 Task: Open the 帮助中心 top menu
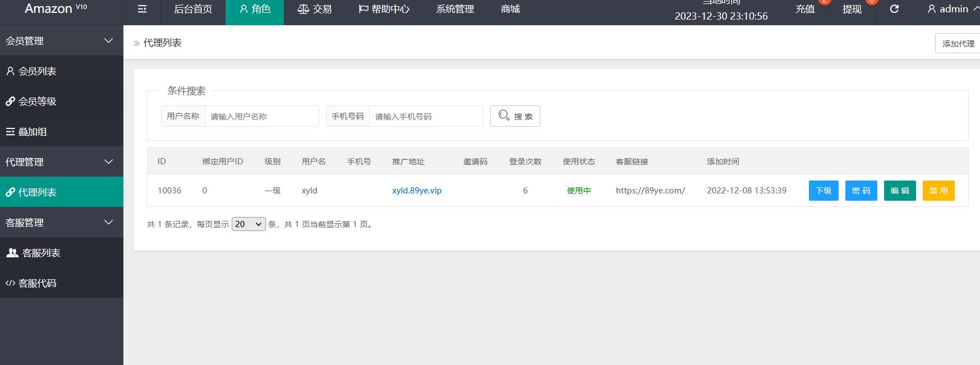(x=384, y=9)
